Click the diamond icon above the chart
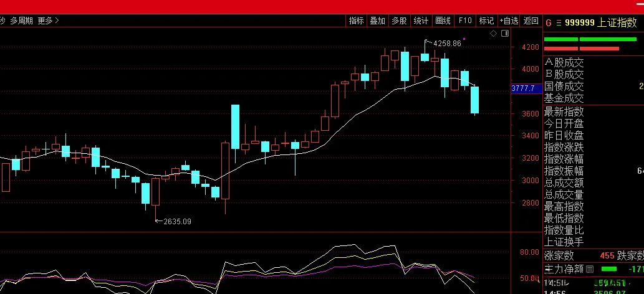Screen dimensions: 644x294 click(x=494, y=34)
